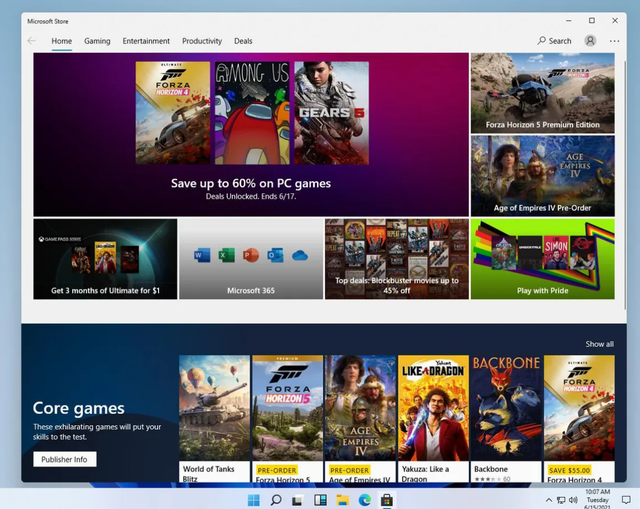Click the back arrow in the Store header
640x509 pixels.
click(32, 41)
